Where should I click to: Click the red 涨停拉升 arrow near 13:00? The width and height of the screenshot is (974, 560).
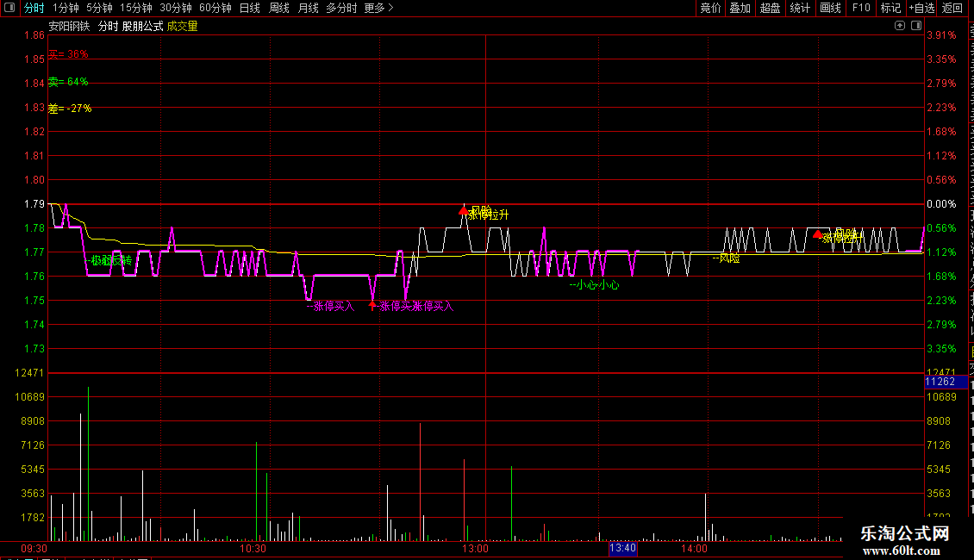click(464, 211)
